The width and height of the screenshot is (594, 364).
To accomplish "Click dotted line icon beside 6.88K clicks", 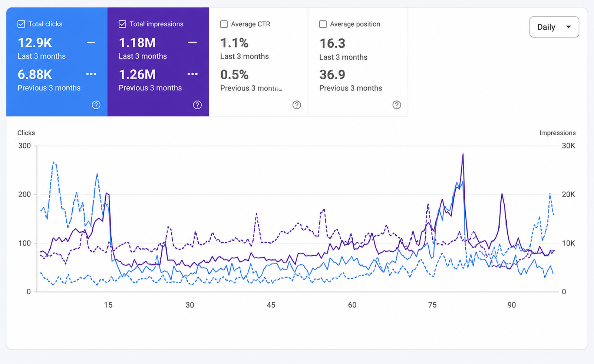I will (91, 74).
